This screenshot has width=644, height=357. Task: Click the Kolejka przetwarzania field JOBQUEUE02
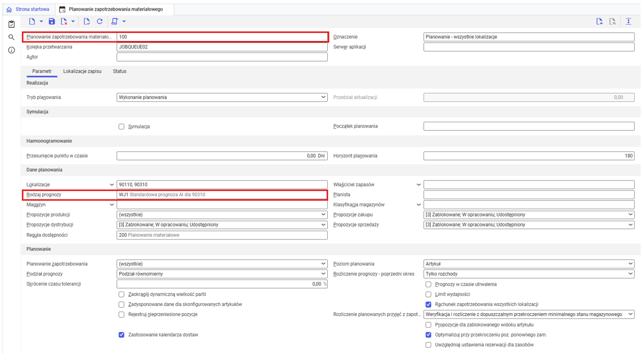[222, 47]
